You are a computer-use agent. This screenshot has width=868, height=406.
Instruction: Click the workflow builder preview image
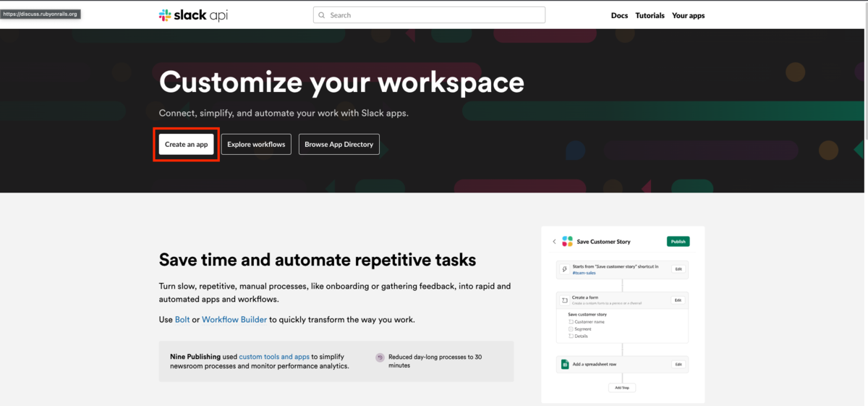point(623,314)
